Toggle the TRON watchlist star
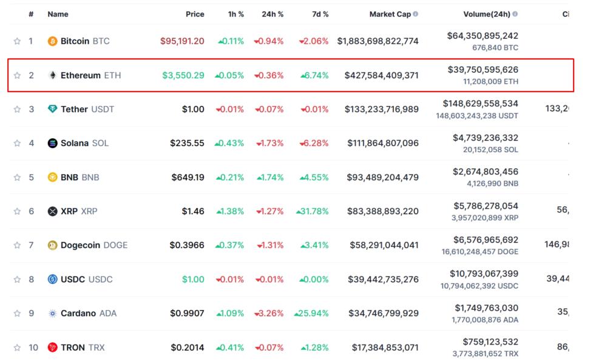The width and height of the screenshot is (593, 364). pyautogui.click(x=17, y=348)
